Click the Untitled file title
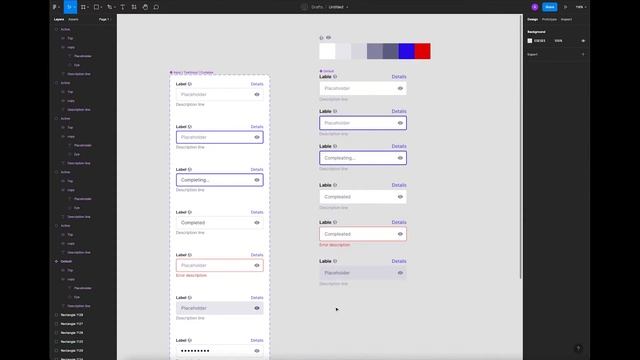Viewport: 640px width, 360px height. (x=336, y=7)
